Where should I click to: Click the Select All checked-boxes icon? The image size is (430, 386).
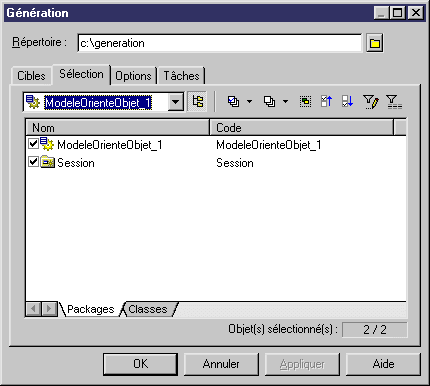click(x=234, y=101)
